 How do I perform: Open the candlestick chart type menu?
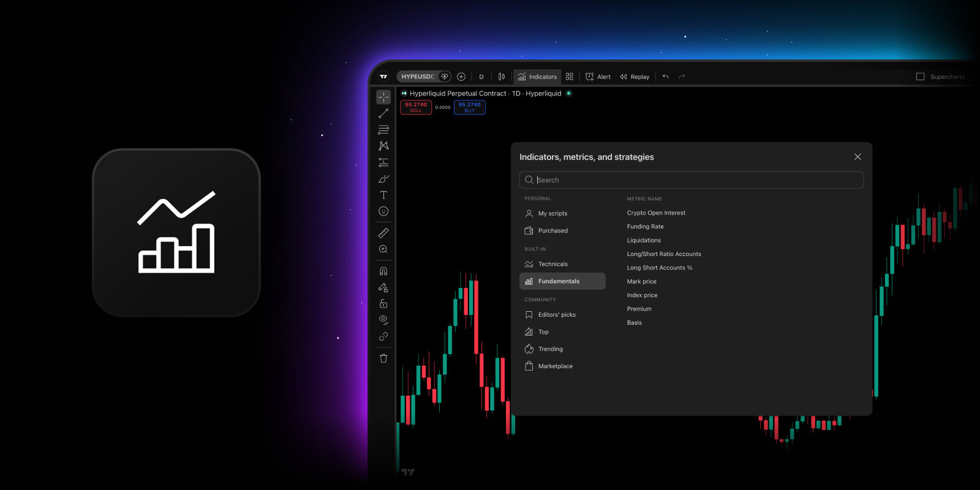502,77
